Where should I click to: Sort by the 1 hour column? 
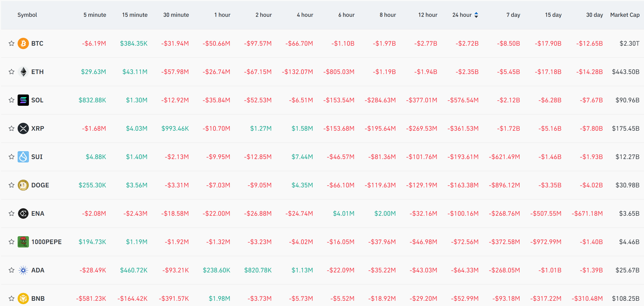pos(222,15)
